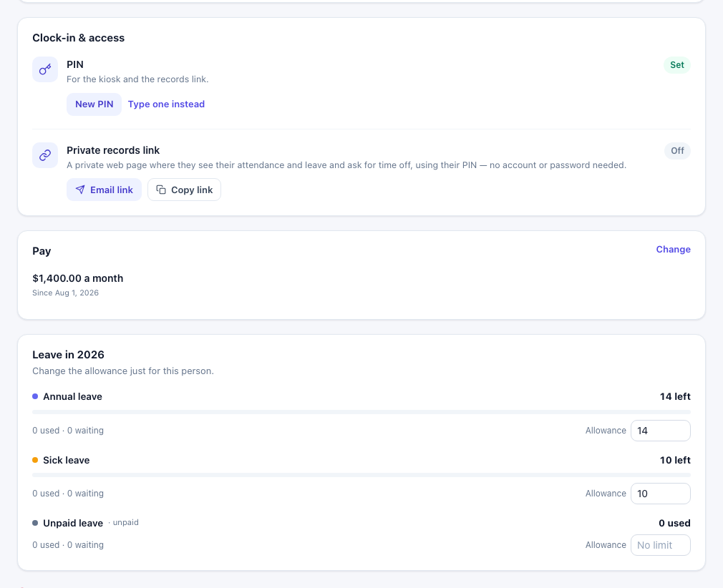Click the private records link chain icon
The width and height of the screenshot is (723, 588).
[x=45, y=155]
